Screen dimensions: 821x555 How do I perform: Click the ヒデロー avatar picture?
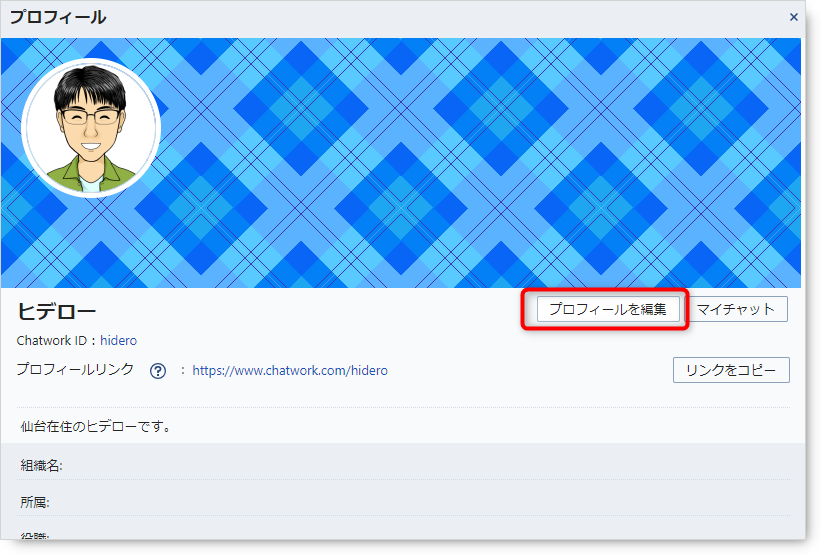point(91,128)
